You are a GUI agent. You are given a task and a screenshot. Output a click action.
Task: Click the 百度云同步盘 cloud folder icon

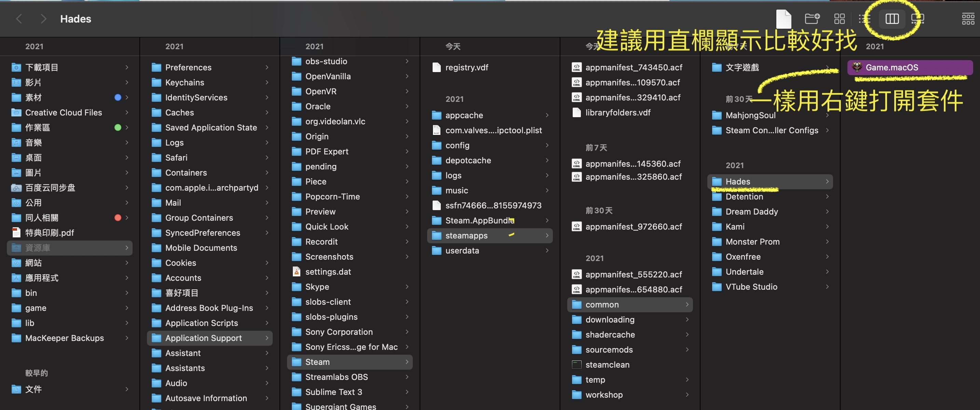16,188
